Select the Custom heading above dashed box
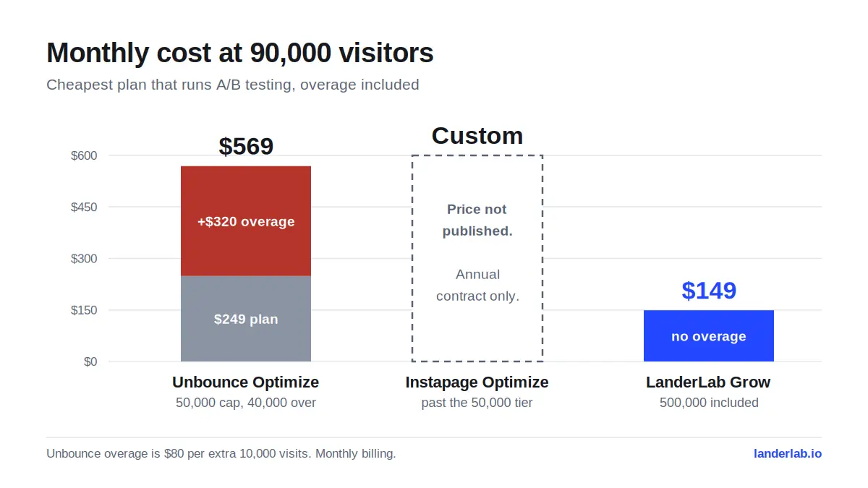Viewport: 868px width, 488px height. 477,135
